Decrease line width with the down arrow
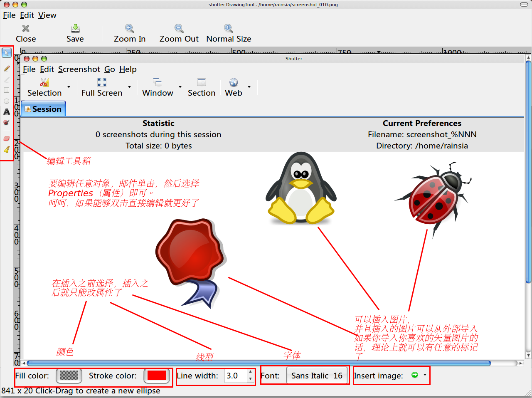 click(250, 379)
